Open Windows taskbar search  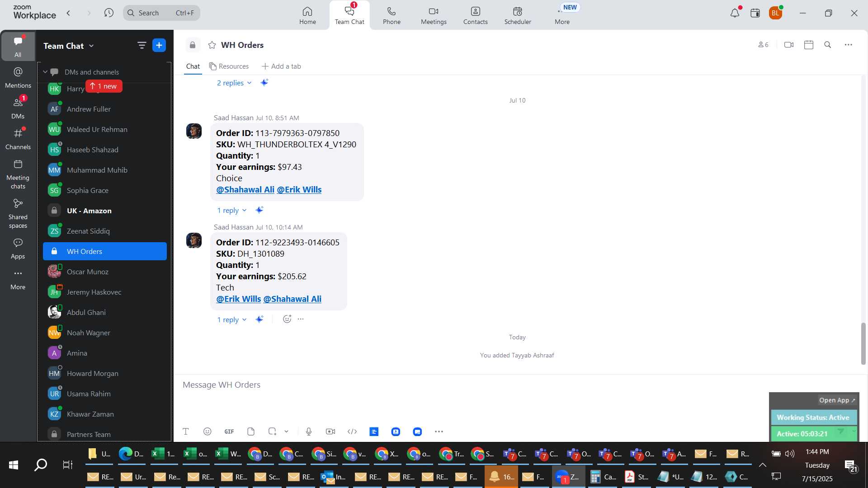pos(41,465)
